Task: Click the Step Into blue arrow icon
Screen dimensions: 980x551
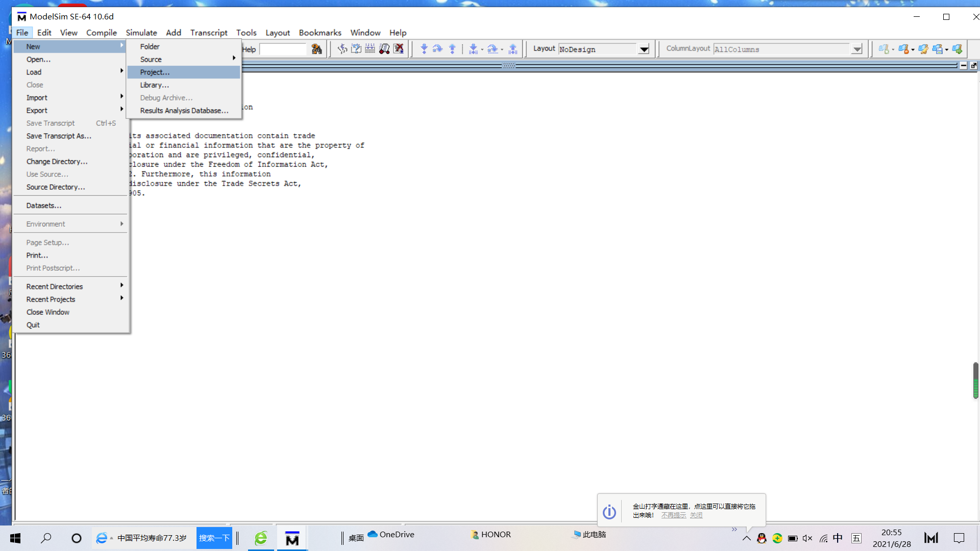Action: (424, 49)
